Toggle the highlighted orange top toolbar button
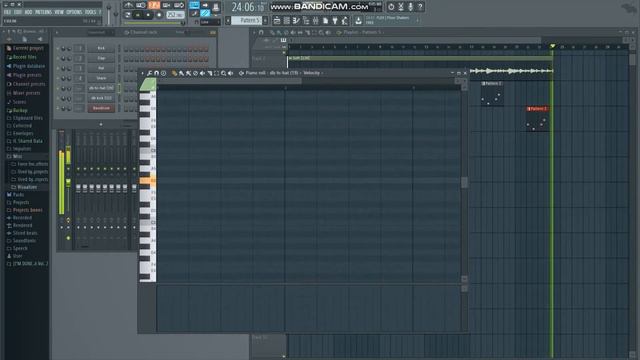Screen dimensions: 640x360 (x=154, y=5)
